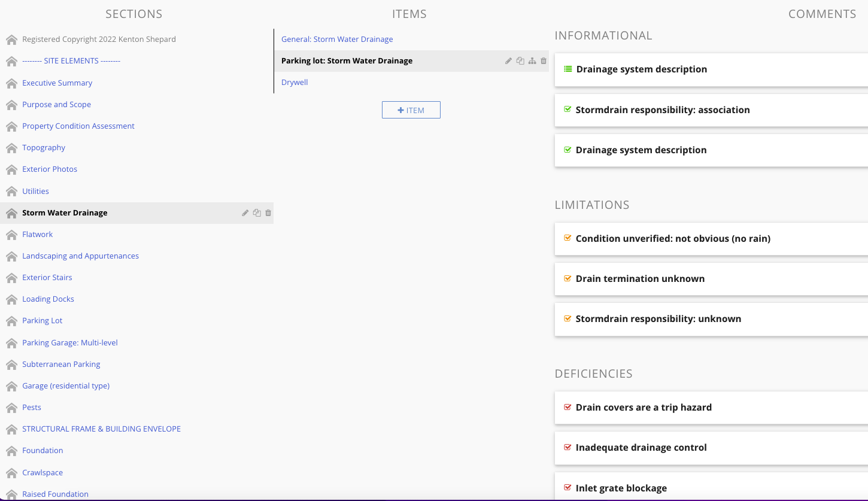Click house icon beside SITE ELEMENTS row
This screenshot has width=868, height=501.
pos(11,61)
